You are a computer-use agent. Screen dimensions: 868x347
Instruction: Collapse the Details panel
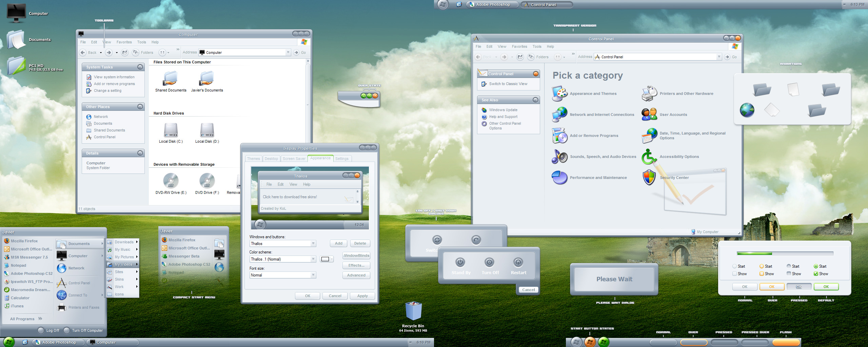click(x=140, y=153)
